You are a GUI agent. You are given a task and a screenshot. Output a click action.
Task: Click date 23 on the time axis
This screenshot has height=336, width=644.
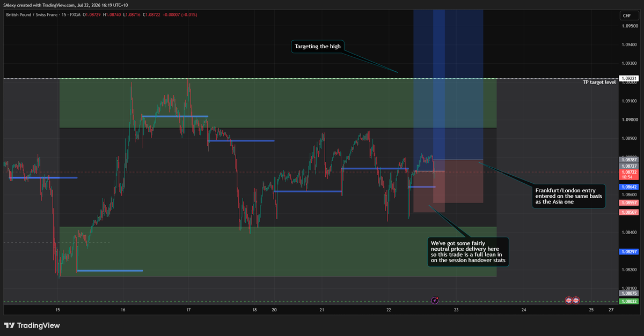(456, 310)
